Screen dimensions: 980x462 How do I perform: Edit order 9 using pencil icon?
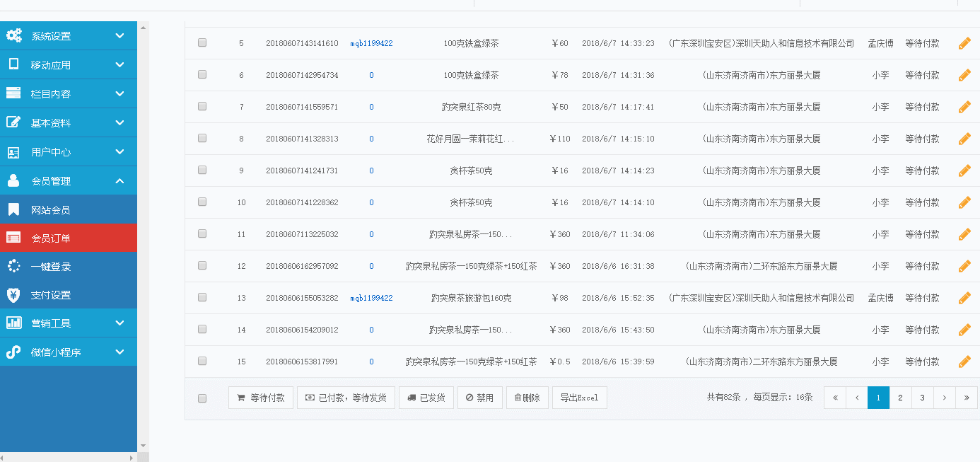964,171
